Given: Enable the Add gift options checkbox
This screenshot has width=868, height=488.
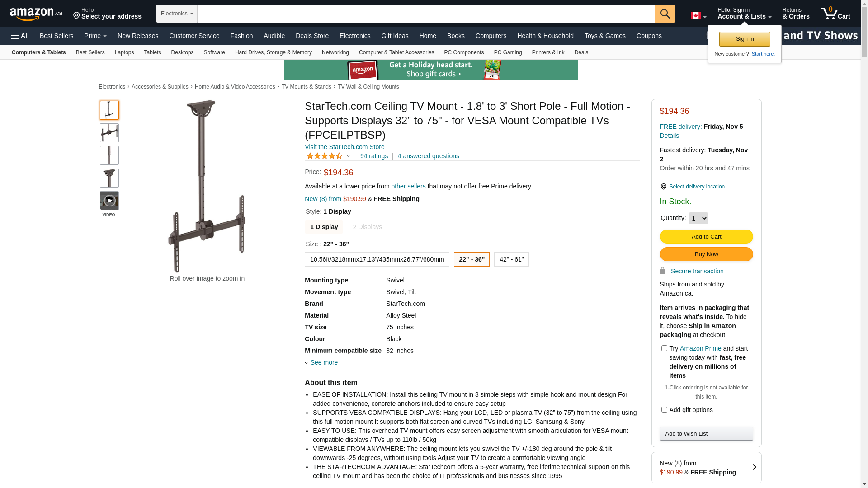Looking at the screenshot, I should tap(664, 410).
